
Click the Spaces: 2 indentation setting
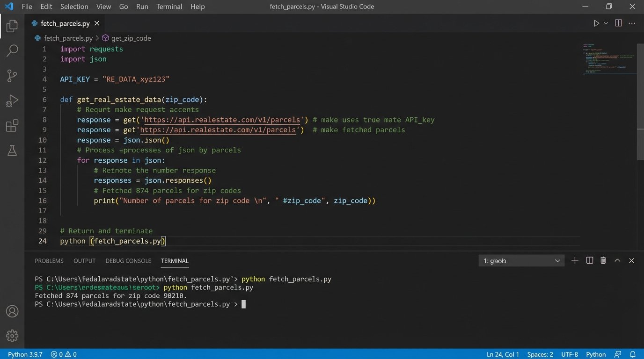pyautogui.click(x=540, y=354)
